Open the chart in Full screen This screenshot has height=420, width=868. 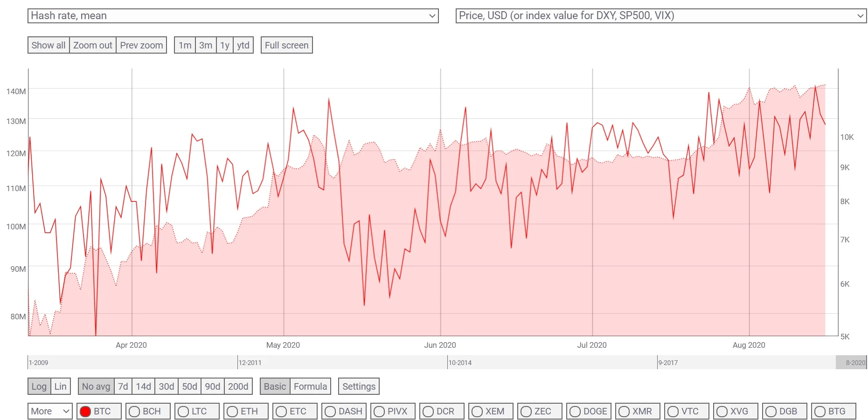(287, 45)
